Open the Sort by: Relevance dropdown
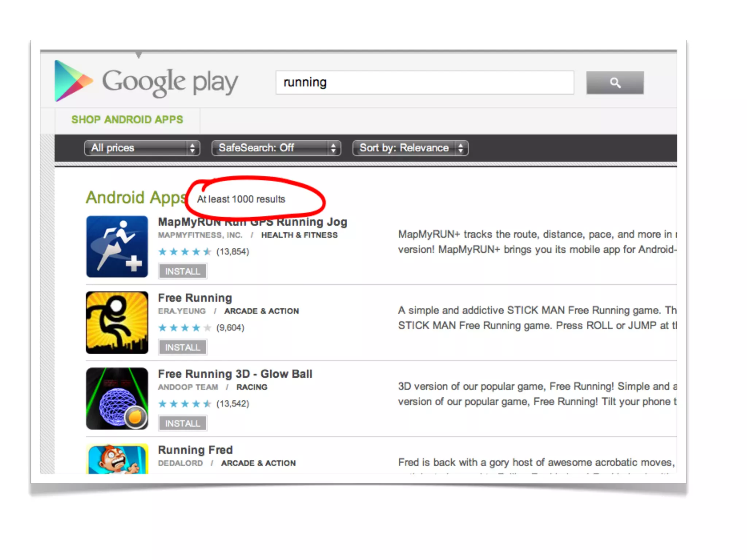 pos(410,148)
